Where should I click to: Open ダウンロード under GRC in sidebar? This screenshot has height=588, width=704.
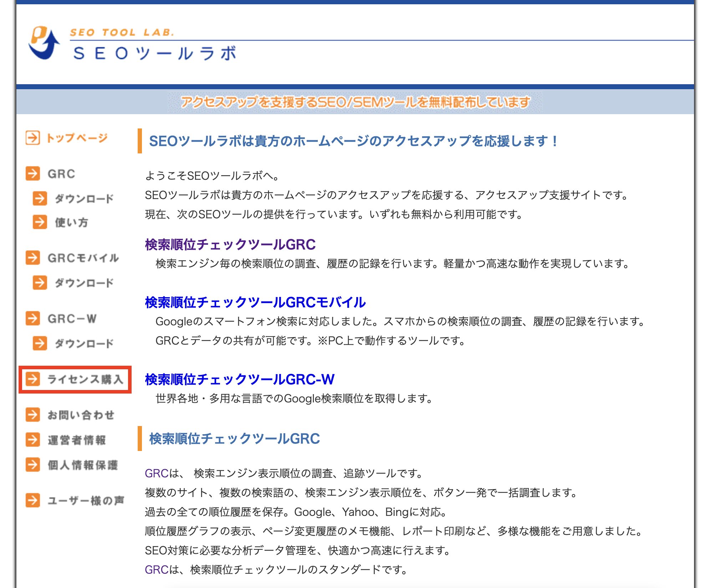[84, 198]
